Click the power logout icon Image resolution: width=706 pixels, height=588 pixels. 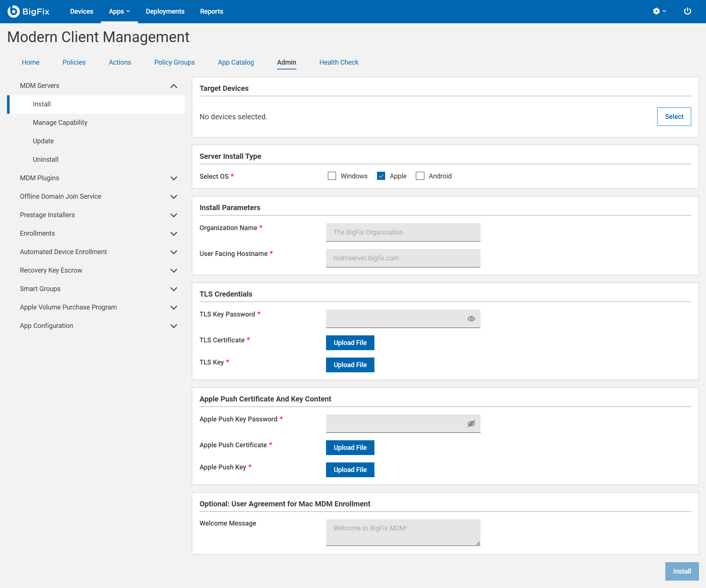tap(688, 11)
